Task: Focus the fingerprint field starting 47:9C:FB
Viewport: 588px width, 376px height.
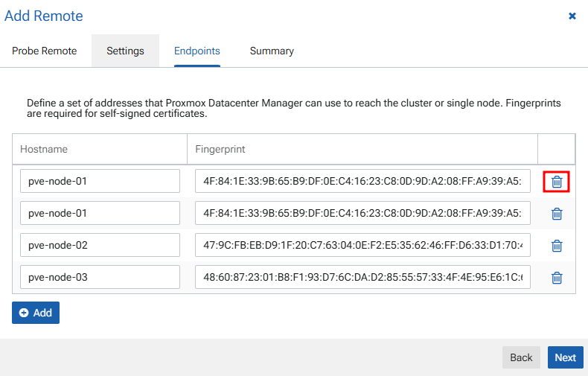Action: (x=362, y=245)
